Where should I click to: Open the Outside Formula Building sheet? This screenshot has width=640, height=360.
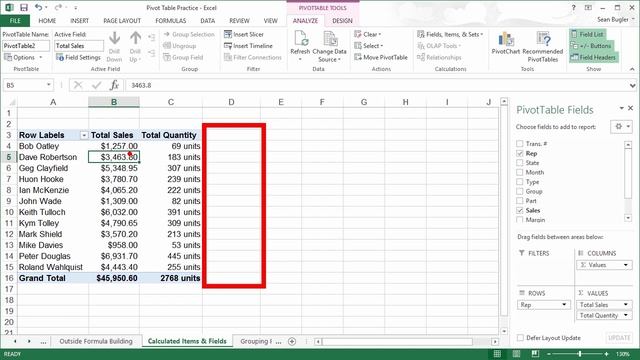(x=96, y=341)
